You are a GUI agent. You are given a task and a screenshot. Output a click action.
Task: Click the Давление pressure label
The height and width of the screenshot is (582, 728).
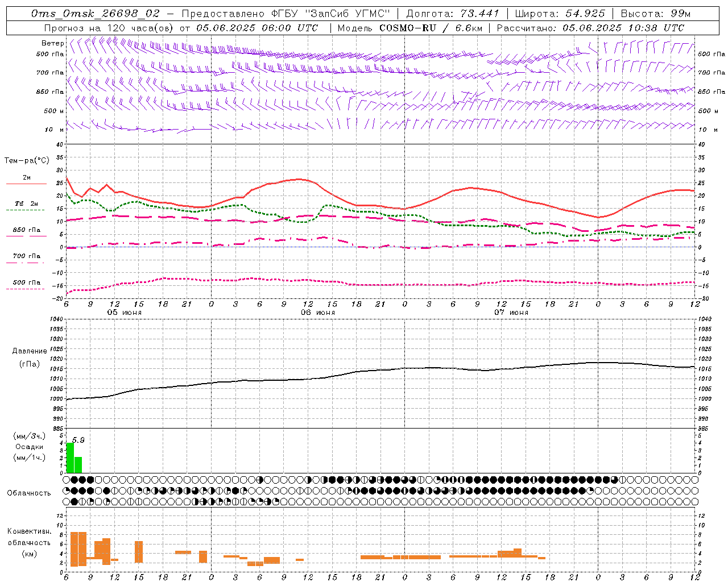coord(29,351)
